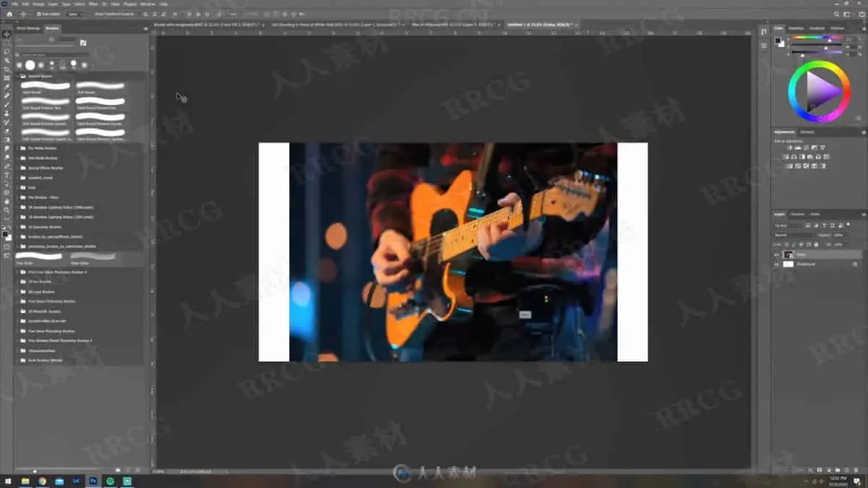The height and width of the screenshot is (488, 868).
Task: Open the Window menu
Action: (x=147, y=4)
